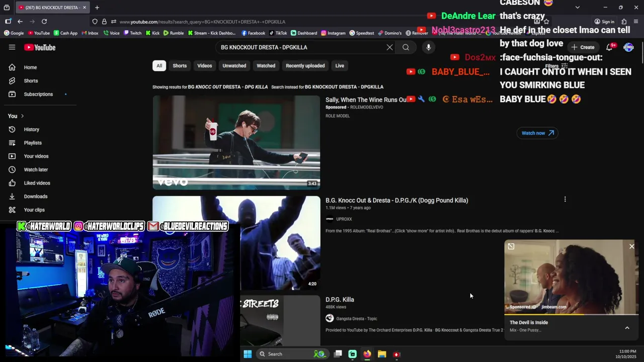Open the Rumble bookmark
The image size is (644, 362).
[174, 33]
